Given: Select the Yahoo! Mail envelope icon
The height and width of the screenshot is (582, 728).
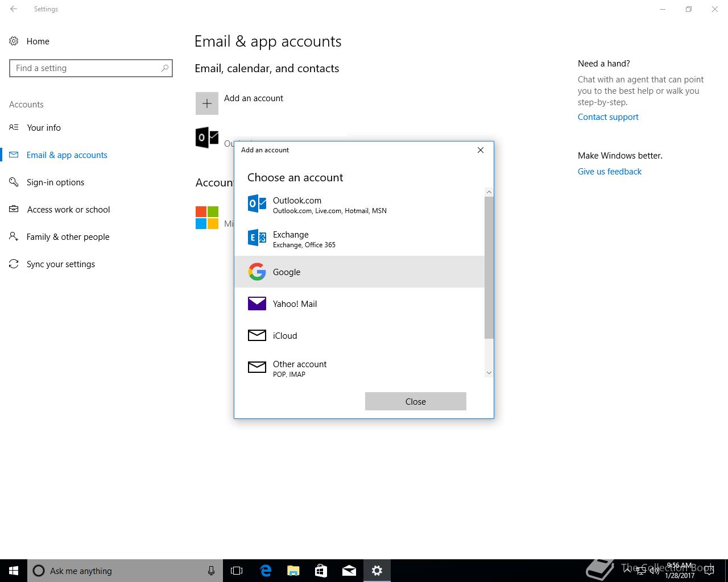Looking at the screenshot, I should tap(257, 304).
